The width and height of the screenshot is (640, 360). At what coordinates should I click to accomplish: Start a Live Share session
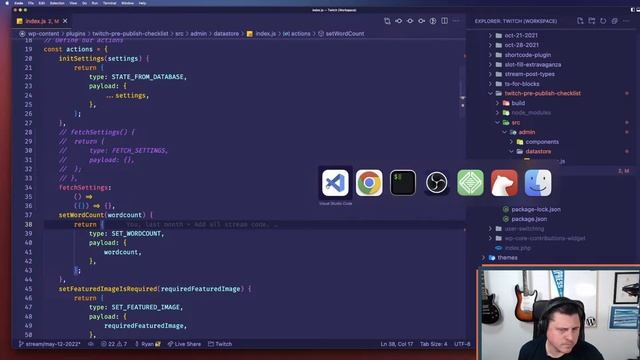pos(184,344)
